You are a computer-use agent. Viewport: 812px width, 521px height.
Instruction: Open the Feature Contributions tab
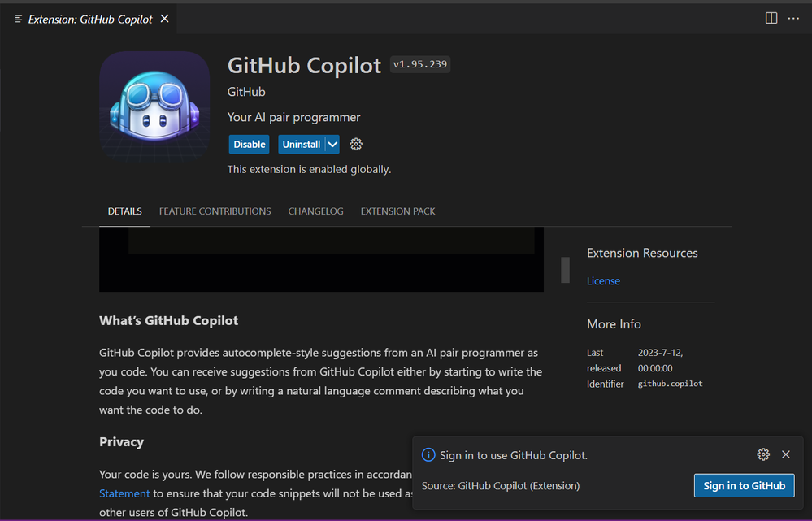coord(215,211)
